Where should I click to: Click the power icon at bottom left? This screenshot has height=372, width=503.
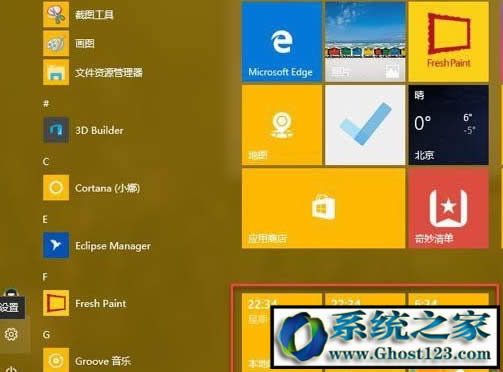click(12, 369)
